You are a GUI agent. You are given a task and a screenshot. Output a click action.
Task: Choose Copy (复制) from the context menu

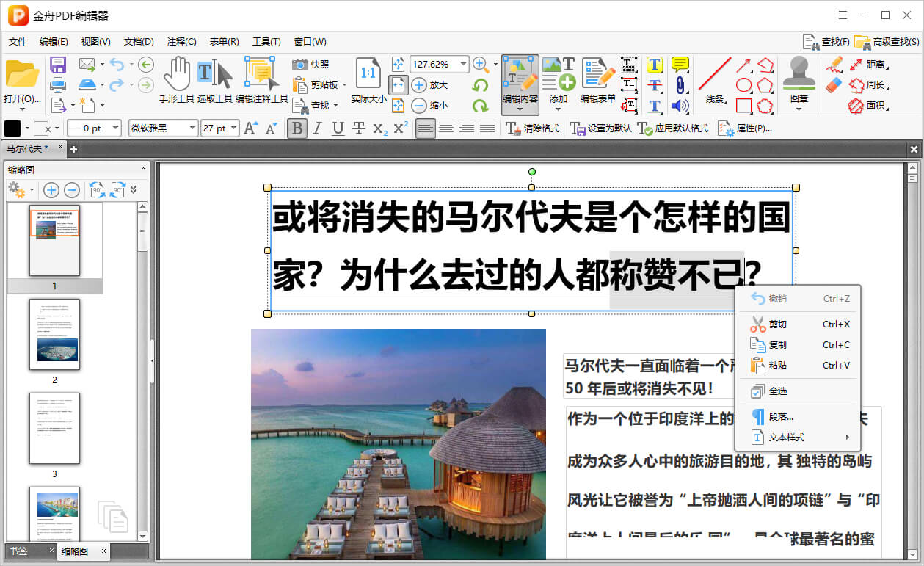777,344
